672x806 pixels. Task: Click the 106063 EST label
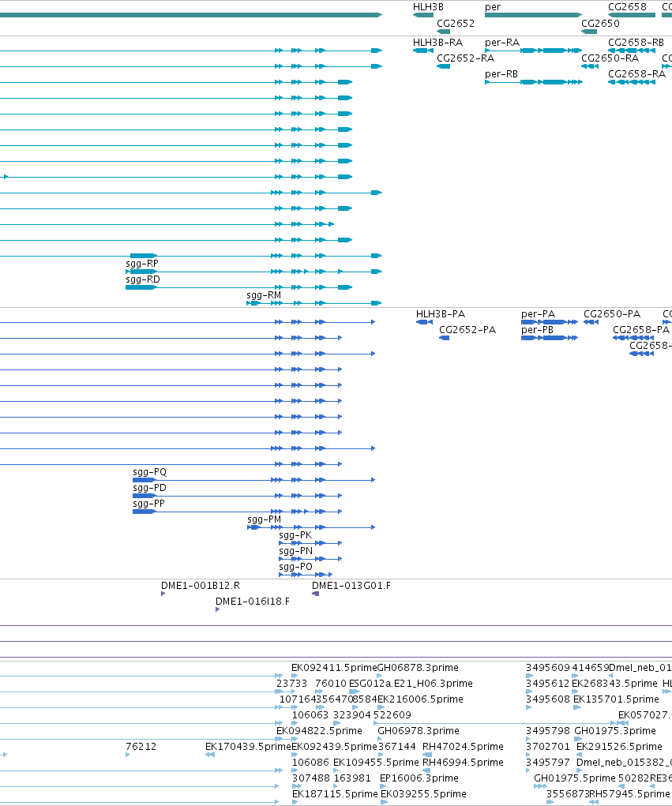(310, 715)
